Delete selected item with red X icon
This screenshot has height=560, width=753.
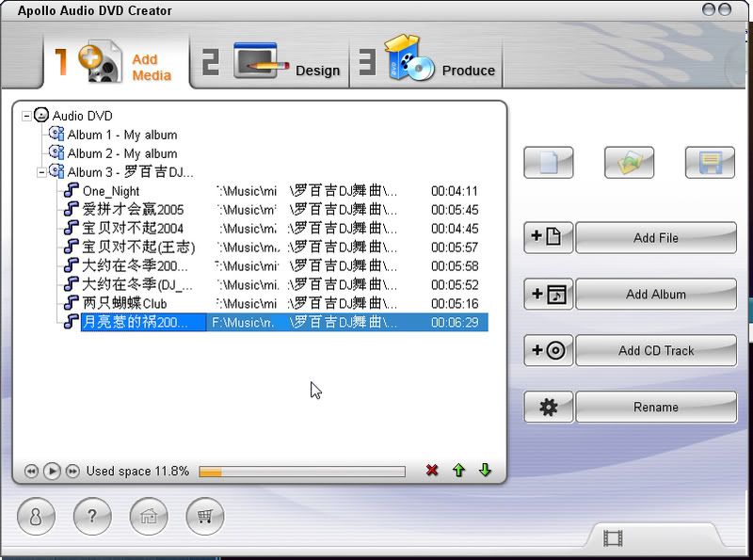point(432,471)
